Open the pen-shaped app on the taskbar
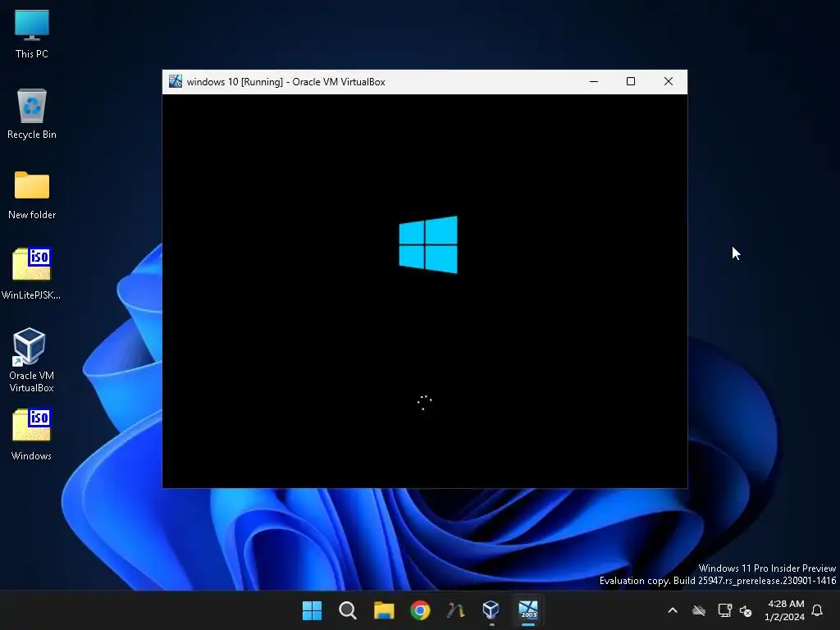 (x=455, y=609)
